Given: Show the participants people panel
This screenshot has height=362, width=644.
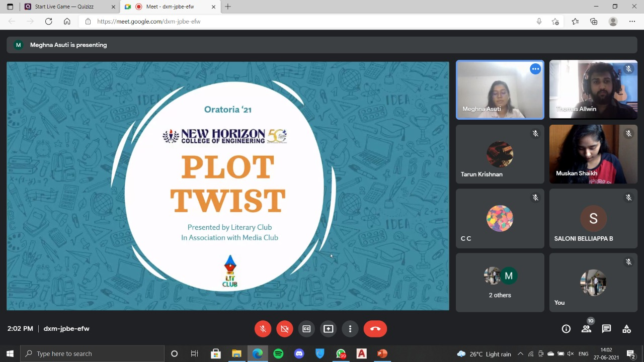Looking at the screenshot, I should pos(586,329).
